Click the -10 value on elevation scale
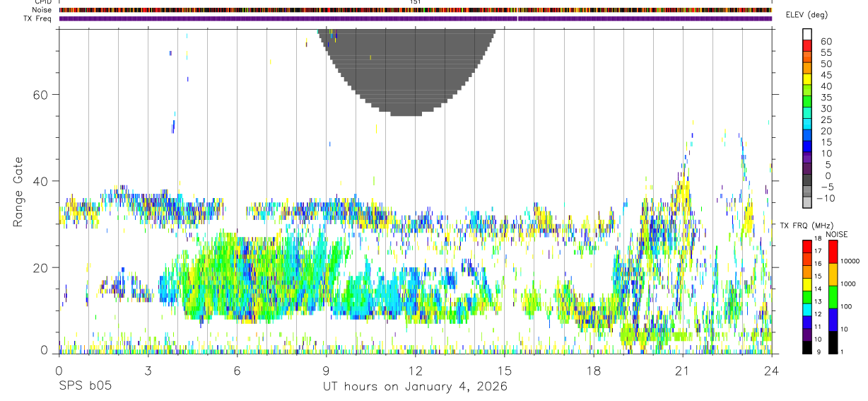 pos(827,198)
